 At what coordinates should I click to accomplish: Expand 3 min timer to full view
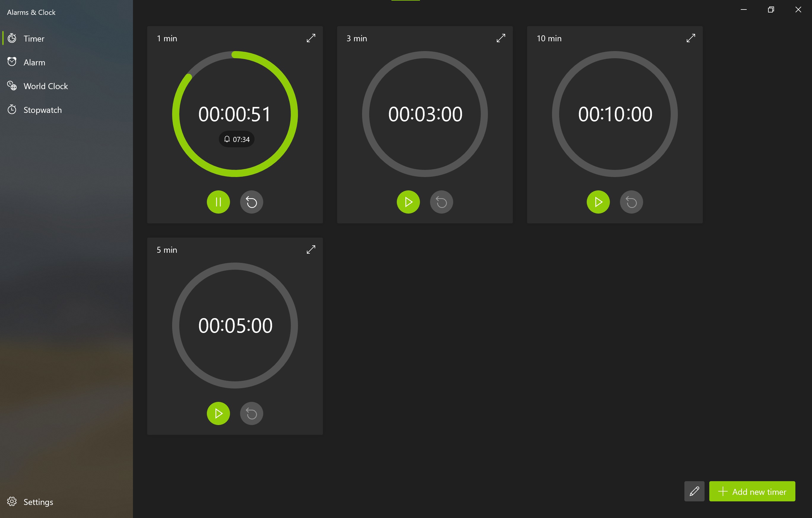[x=501, y=38]
